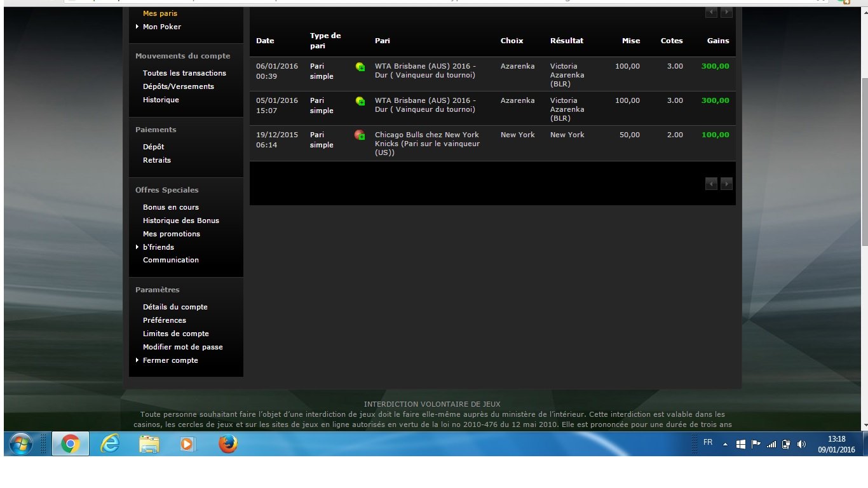
Task: Launch Firefox from the taskbar
Action: click(227, 444)
